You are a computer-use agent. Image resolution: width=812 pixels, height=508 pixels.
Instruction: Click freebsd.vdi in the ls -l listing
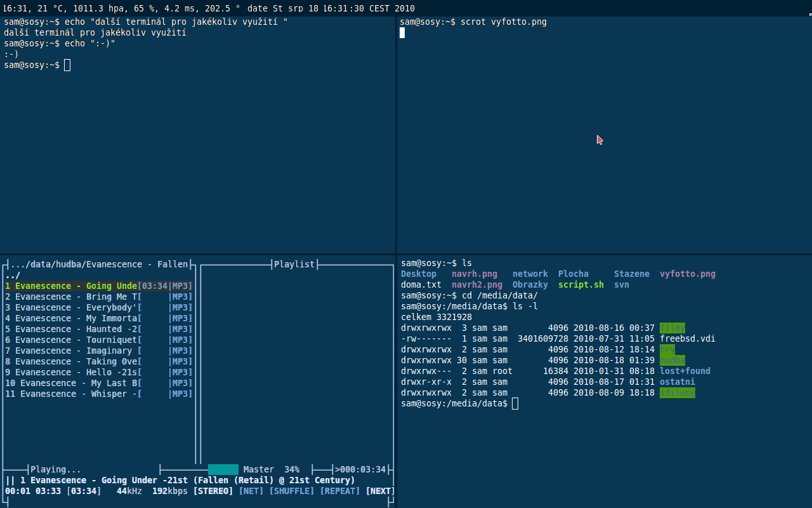[688, 338]
